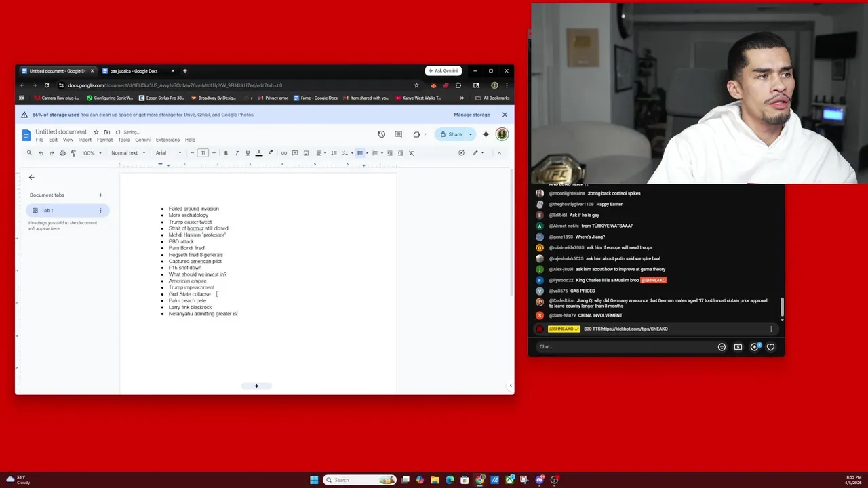Screen dimensions: 868x488
Task: Open the Share options dropdown arrow
Action: pyautogui.click(x=471, y=134)
